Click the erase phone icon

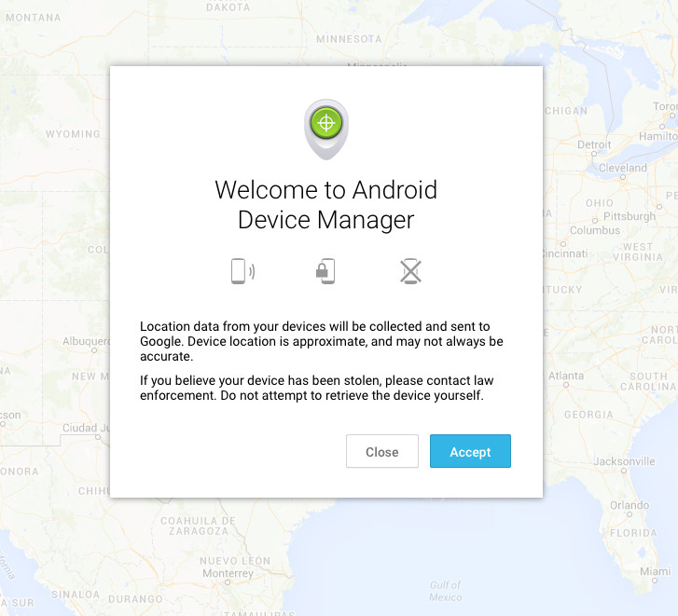[x=410, y=271]
